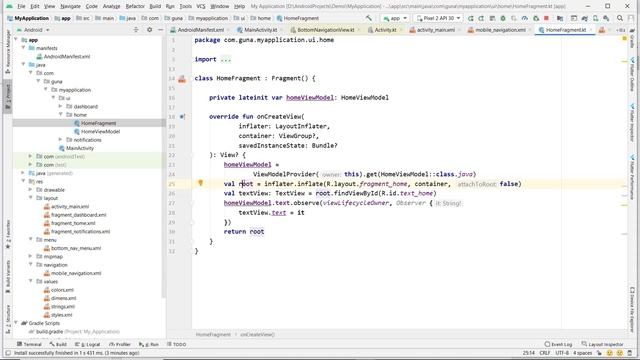Click the Profile app gauge icon
This screenshot has width=640, height=360.
pos(525,18)
